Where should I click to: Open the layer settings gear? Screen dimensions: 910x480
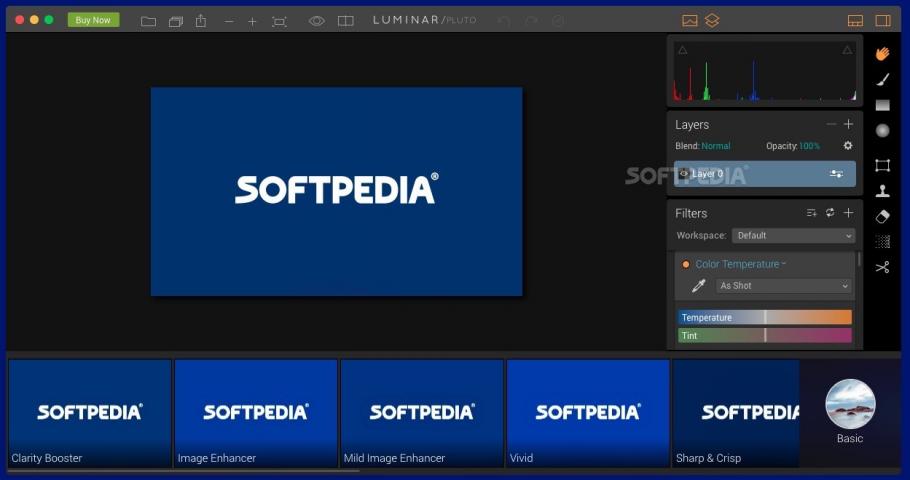848,146
